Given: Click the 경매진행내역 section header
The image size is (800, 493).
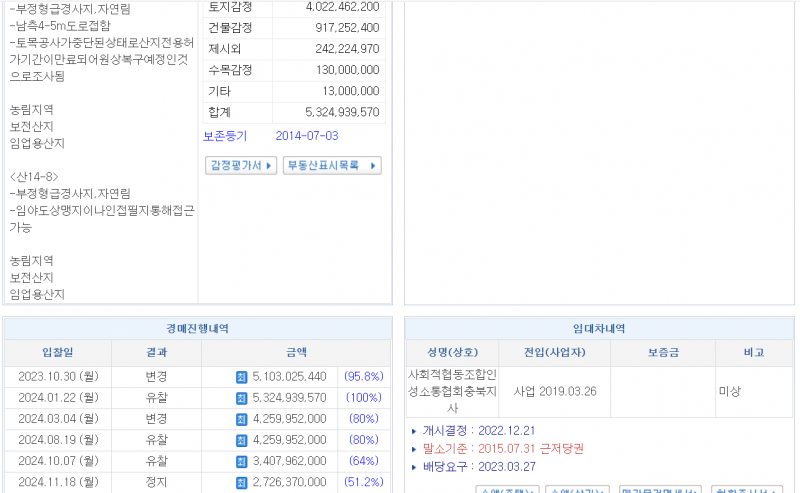Looking at the screenshot, I should (x=197, y=328).
